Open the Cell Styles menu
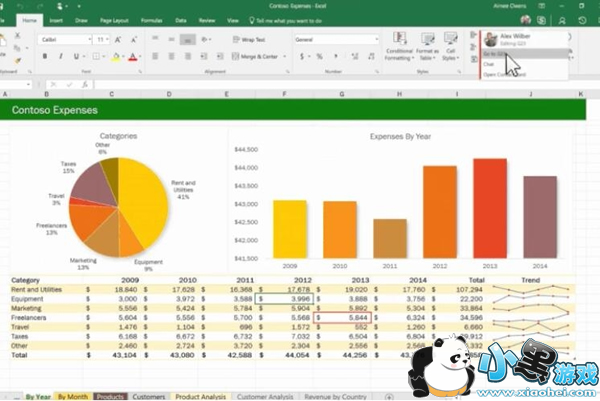 [x=450, y=46]
